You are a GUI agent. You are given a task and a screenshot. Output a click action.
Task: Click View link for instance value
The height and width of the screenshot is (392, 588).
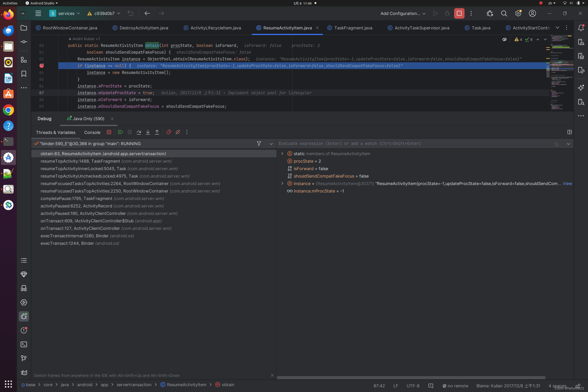coord(567,183)
